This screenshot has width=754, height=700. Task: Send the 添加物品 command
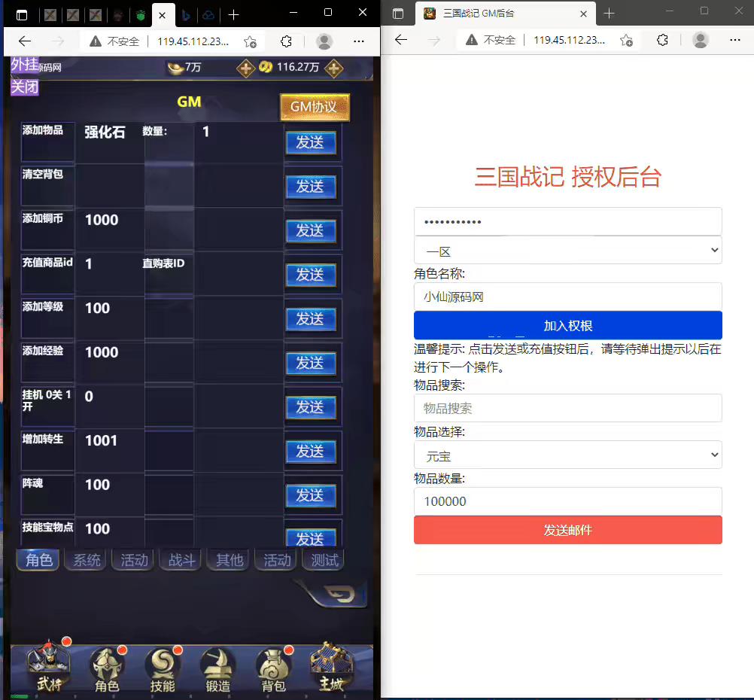pyautogui.click(x=311, y=142)
